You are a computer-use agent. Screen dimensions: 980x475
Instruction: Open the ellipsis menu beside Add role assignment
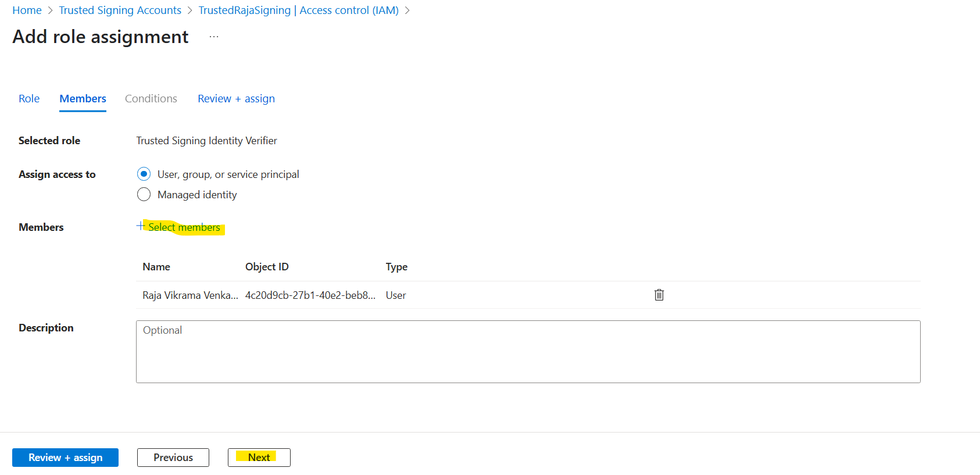(x=214, y=37)
